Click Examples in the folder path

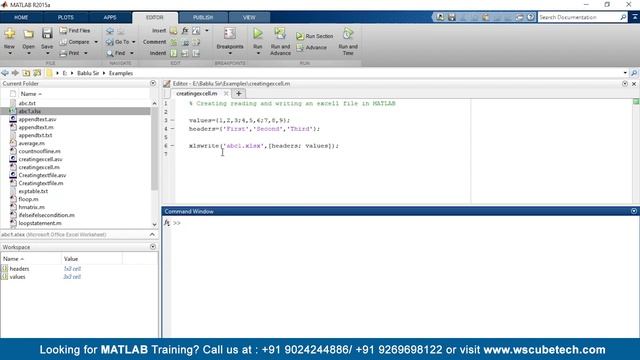tap(121, 73)
